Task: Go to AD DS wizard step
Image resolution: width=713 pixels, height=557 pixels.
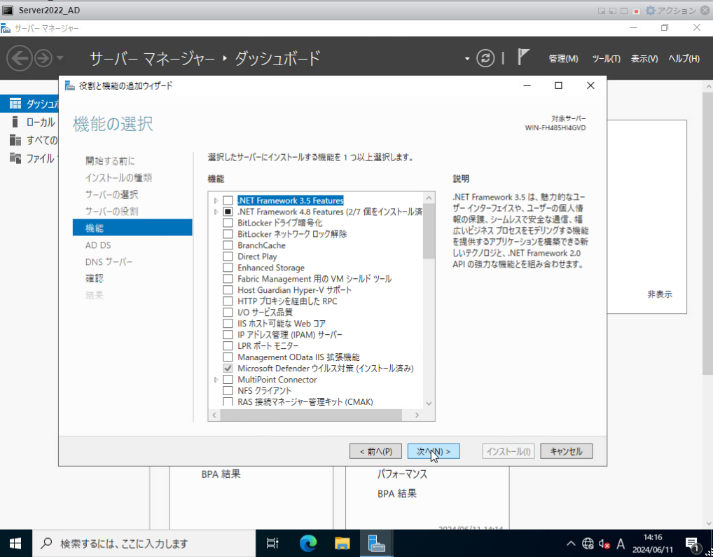Action: (98, 245)
